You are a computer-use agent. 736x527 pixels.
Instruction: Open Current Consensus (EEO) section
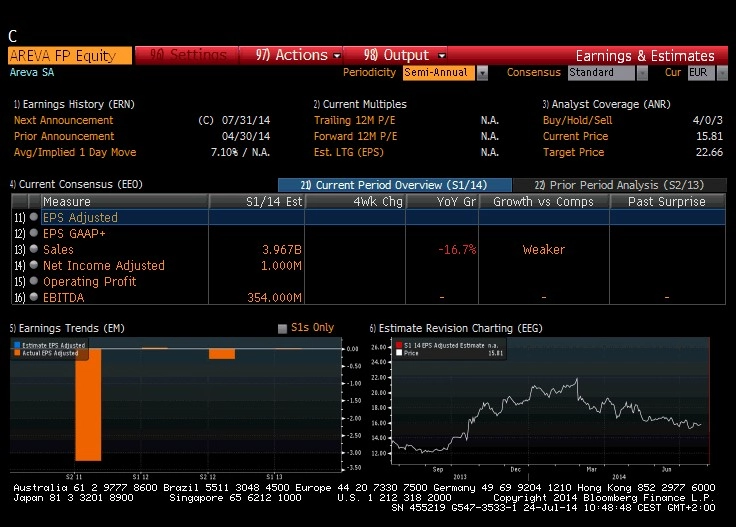tap(77, 184)
